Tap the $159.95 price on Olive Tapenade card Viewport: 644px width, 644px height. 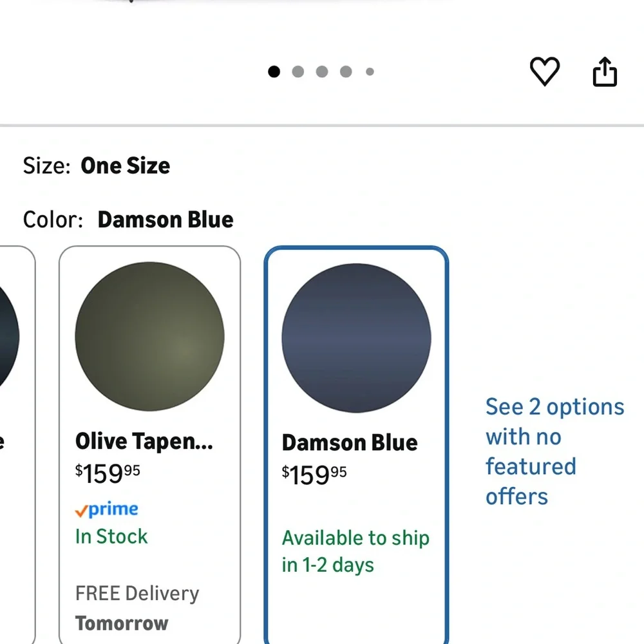point(108,473)
